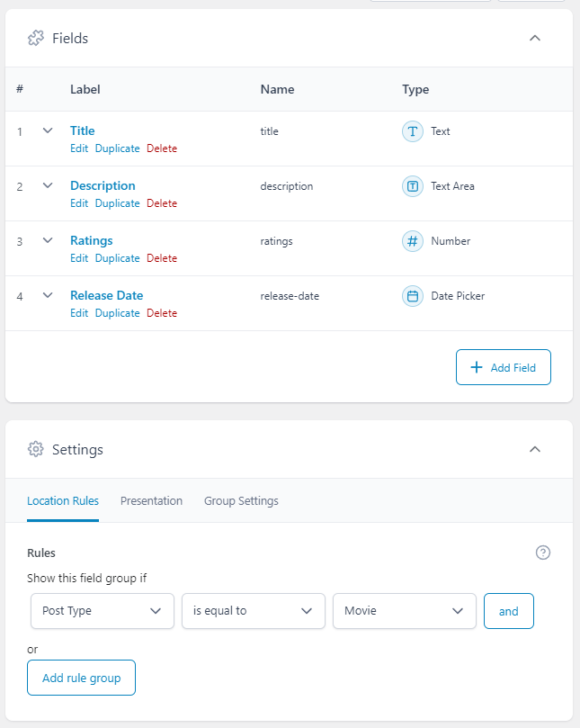Click the Rules help question mark icon

point(542,553)
